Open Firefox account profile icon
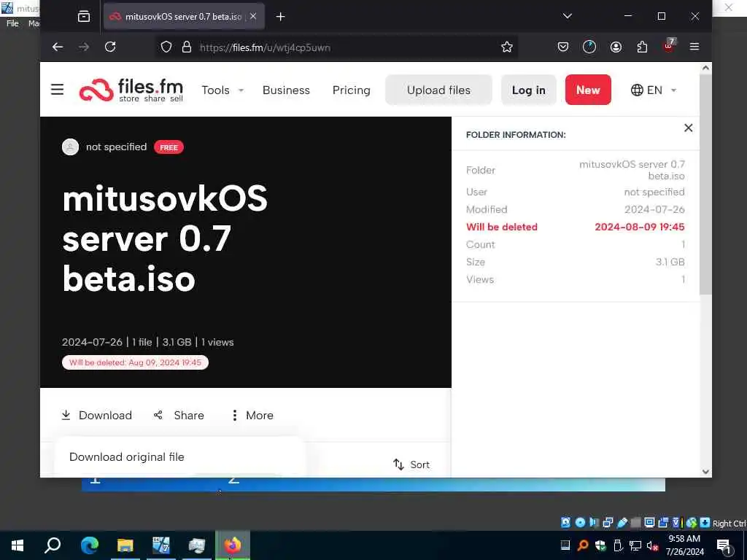 click(616, 47)
